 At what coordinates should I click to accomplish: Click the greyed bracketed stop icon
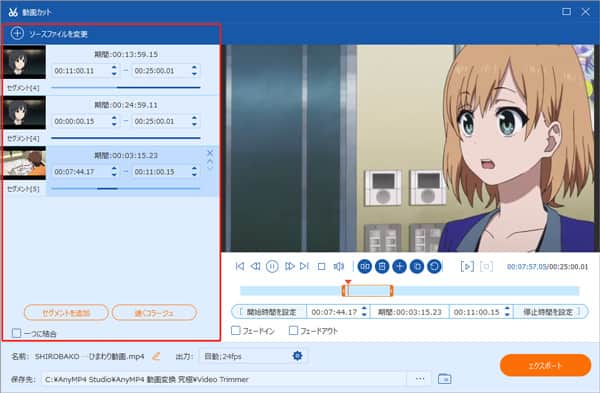(x=486, y=266)
